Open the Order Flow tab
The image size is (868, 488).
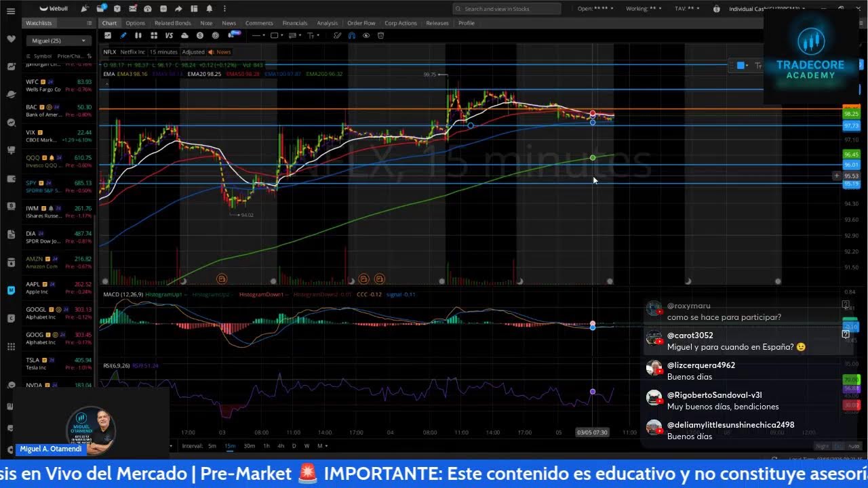[361, 23]
